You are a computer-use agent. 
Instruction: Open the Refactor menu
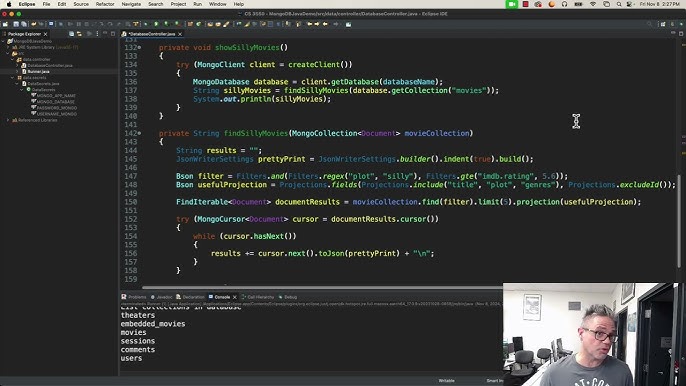pos(105,4)
